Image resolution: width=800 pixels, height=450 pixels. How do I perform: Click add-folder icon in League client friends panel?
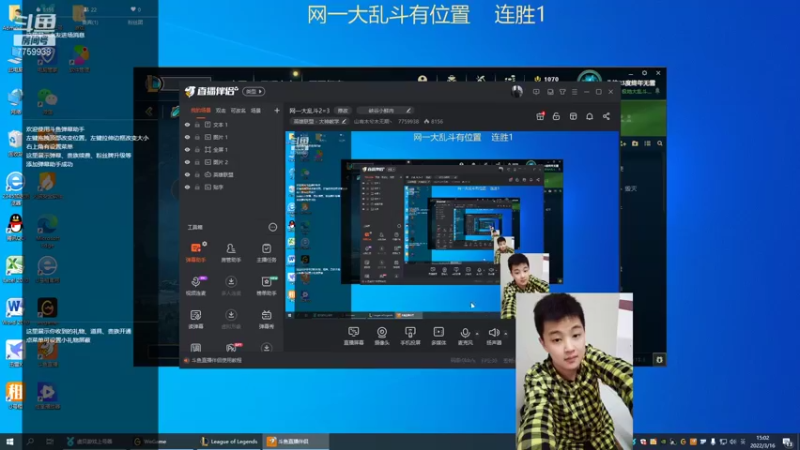click(635, 144)
